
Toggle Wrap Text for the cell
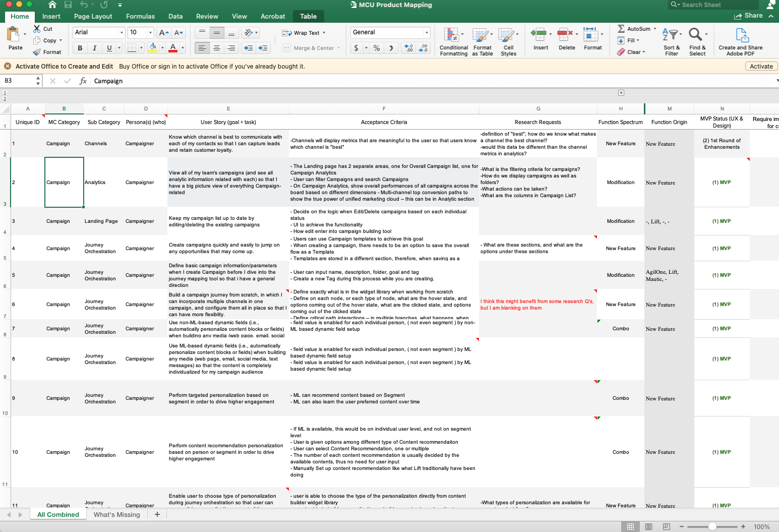pos(303,33)
